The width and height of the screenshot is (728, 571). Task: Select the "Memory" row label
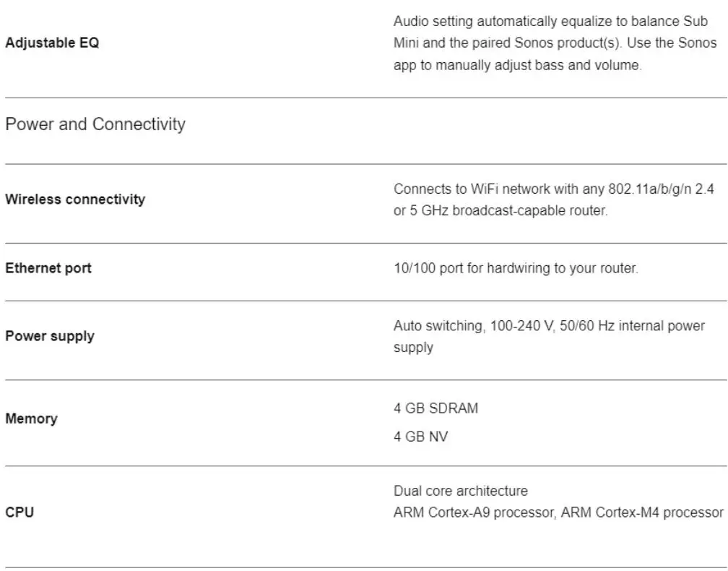point(31,418)
